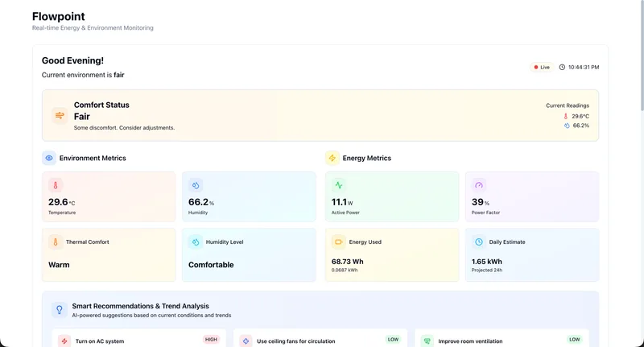Image resolution: width=644 pixels, height=347 pixels.
Task: Click the Live status badge
Action: point(542,68)
